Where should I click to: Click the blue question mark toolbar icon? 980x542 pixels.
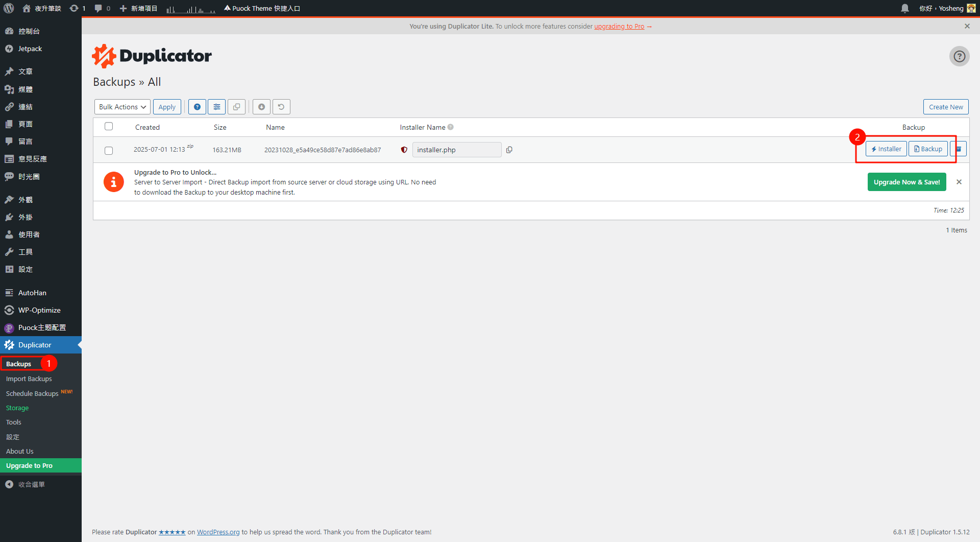point(197,107)
